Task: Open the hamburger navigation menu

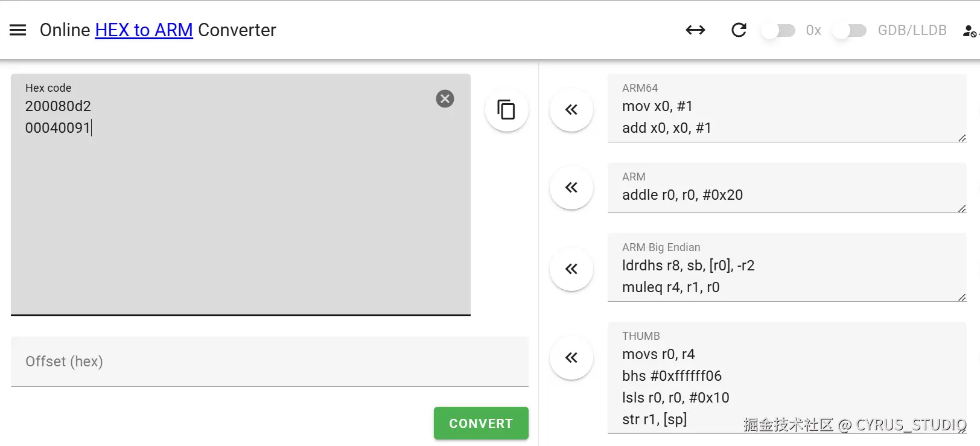Action: tap(18, 30)
